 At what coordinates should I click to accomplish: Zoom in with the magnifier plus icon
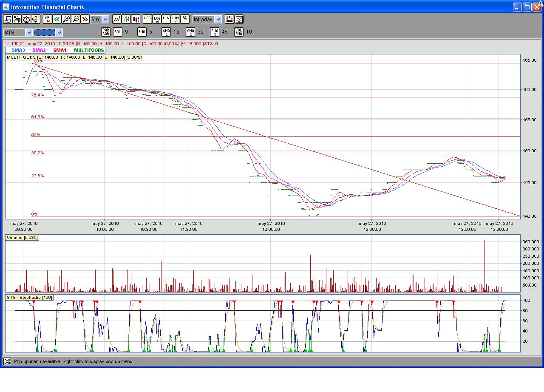[66, 19]
